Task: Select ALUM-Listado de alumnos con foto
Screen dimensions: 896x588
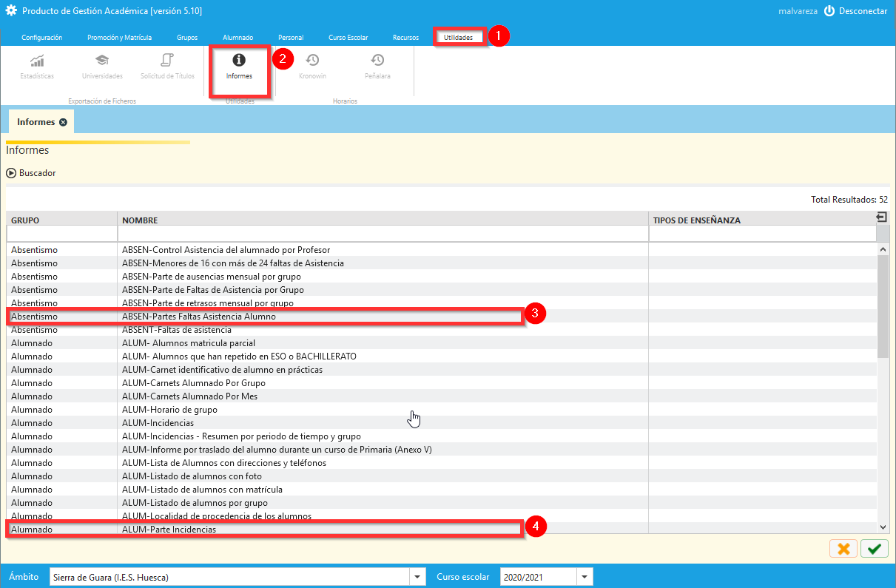Action: pos(441,476)
